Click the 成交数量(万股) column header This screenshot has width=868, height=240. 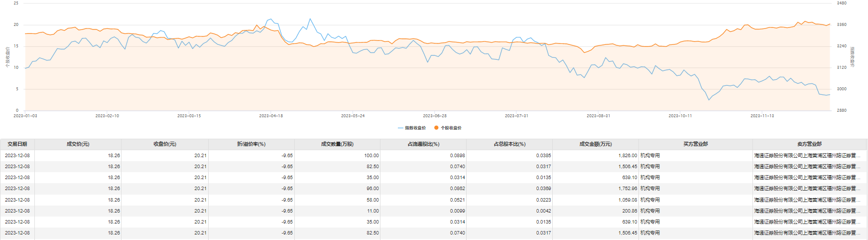click(337, 144)
